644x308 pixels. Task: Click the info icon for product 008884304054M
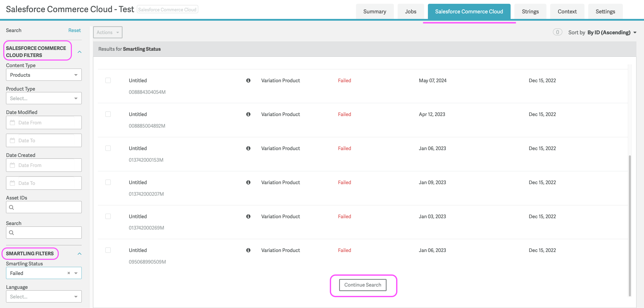(x=248, y=80)
